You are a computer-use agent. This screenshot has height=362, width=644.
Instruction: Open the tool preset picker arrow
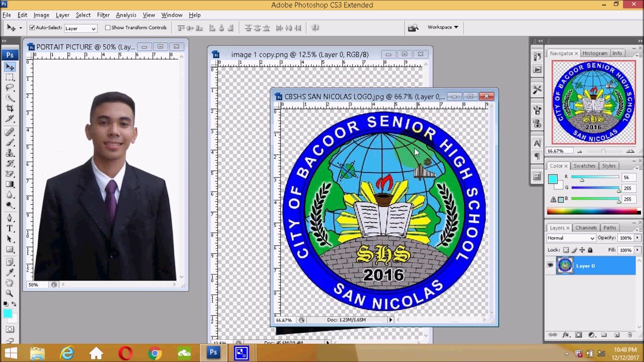point(21,28)
